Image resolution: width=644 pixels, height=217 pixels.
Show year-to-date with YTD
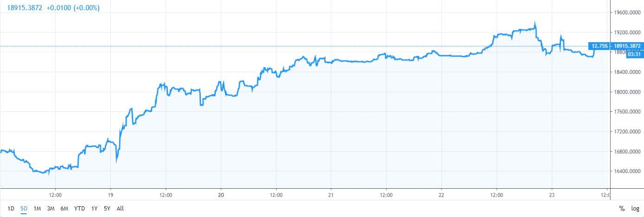point(79,209)
